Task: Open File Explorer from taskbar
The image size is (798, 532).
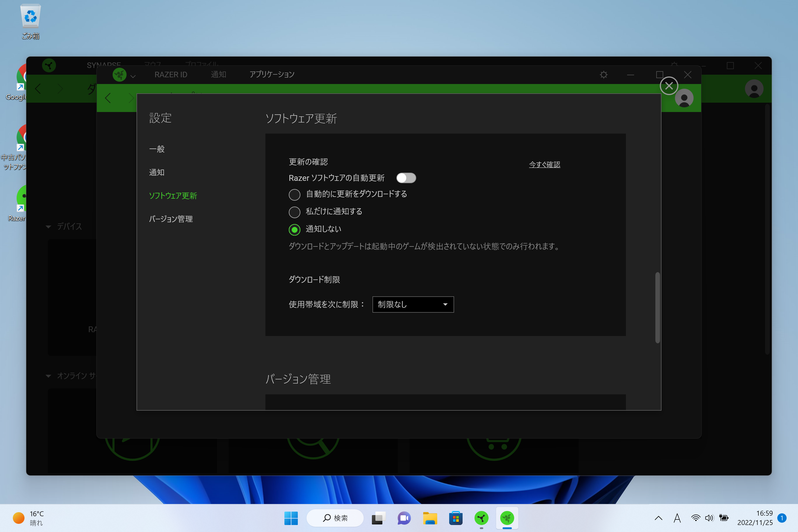Action: (430, 518)
